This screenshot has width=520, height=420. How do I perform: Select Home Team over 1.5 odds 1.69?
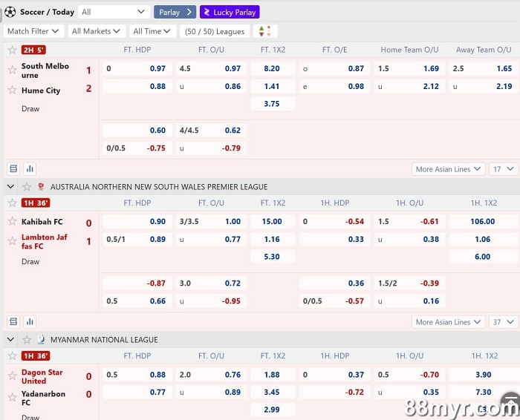409,68
